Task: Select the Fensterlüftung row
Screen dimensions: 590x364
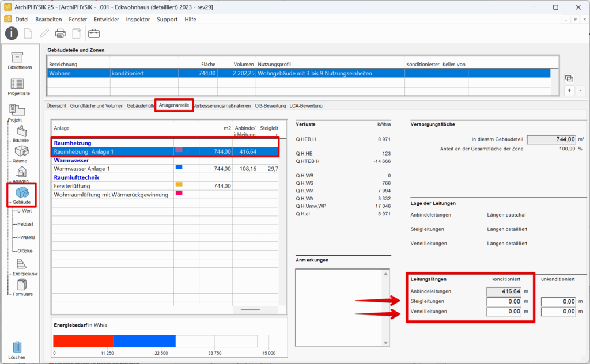Action: pos(165,186)
